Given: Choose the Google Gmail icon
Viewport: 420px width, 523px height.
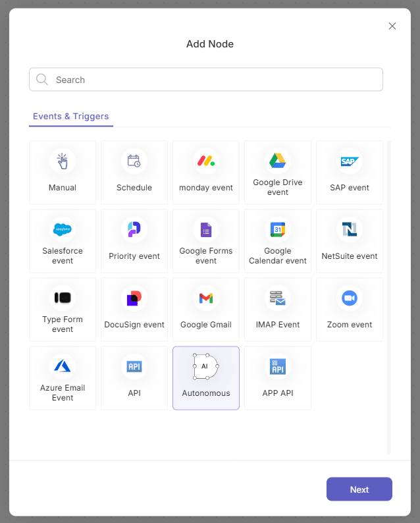Looking at the screenshot, I should [206, 298].
